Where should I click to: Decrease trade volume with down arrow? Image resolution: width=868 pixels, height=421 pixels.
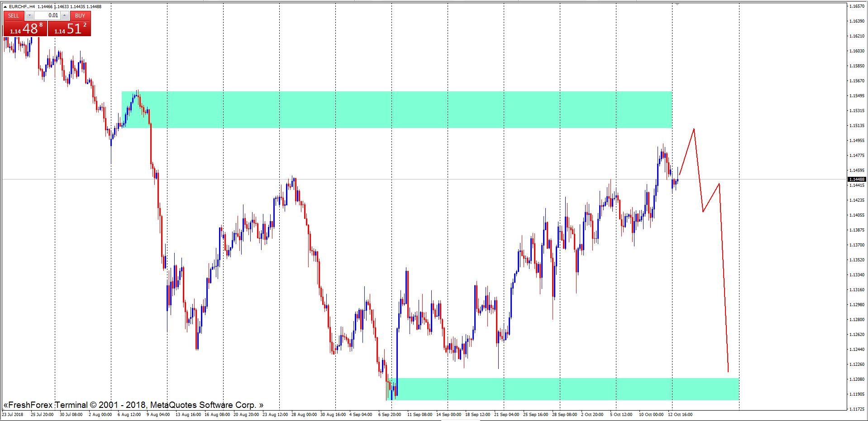tap(29, 15)
